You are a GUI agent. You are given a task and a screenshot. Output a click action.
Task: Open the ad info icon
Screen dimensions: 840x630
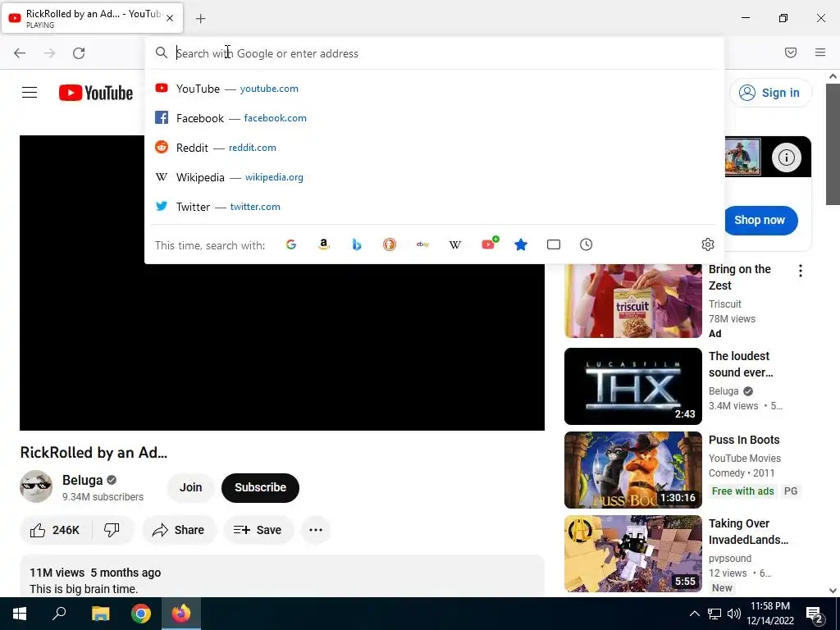click(786, 157)
